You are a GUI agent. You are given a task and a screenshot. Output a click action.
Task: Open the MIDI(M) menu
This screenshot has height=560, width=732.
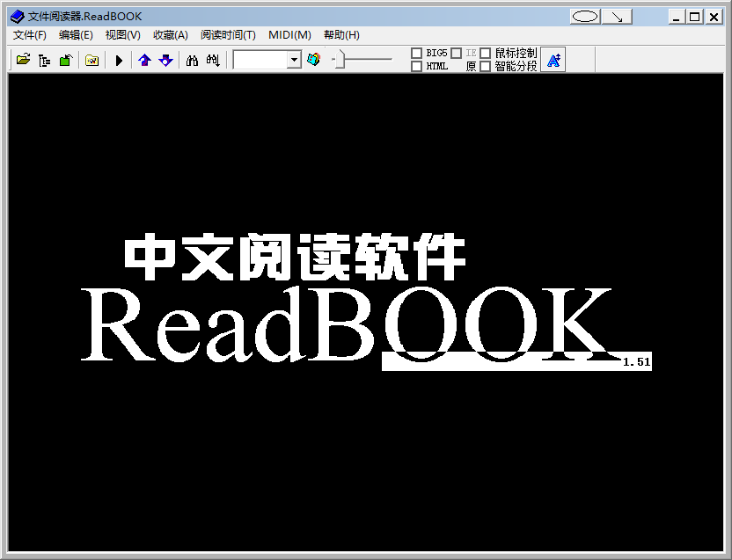coord(289,35)
